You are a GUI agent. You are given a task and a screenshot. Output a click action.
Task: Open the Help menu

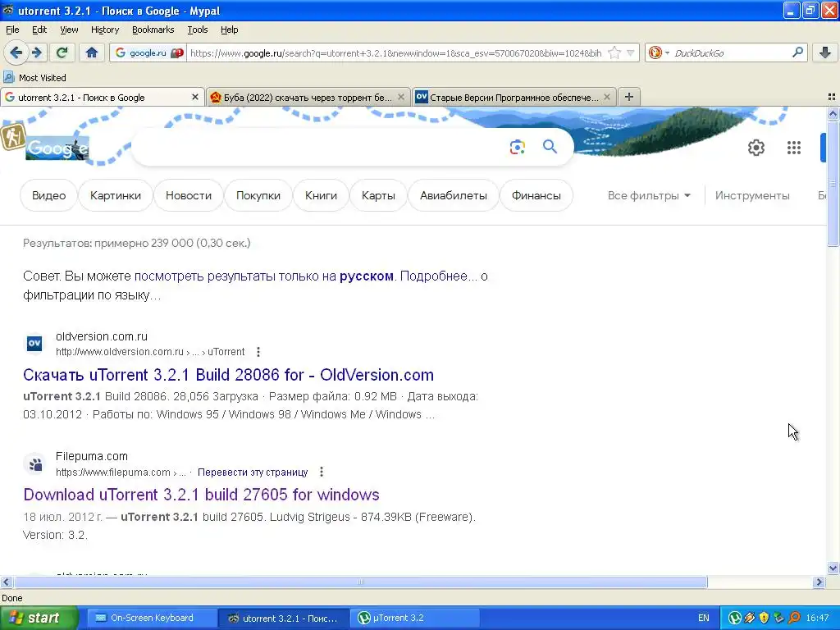tap(230, 30)
